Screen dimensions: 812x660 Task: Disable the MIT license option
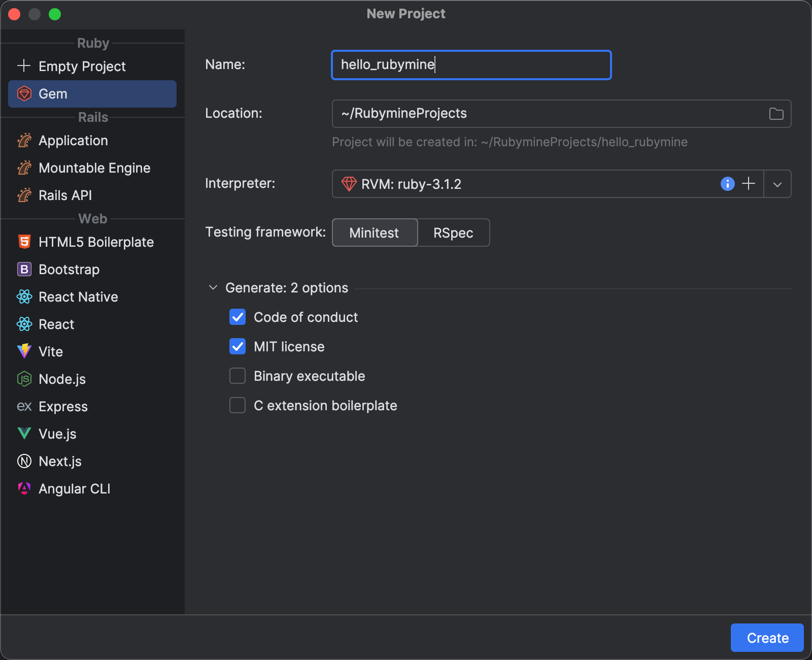pos(238,347)
